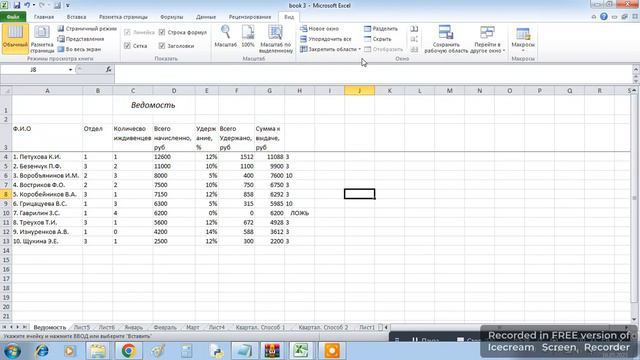The height and width of the screenshot is (360, 640).
Task: Go to the first sheet tab navigation arrow
Action: 4,327
